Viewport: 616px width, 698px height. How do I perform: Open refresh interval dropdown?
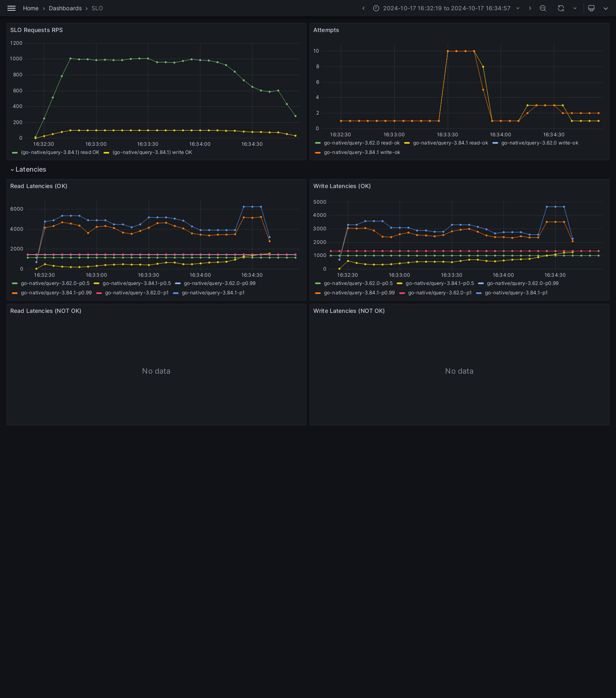(575, 8)
